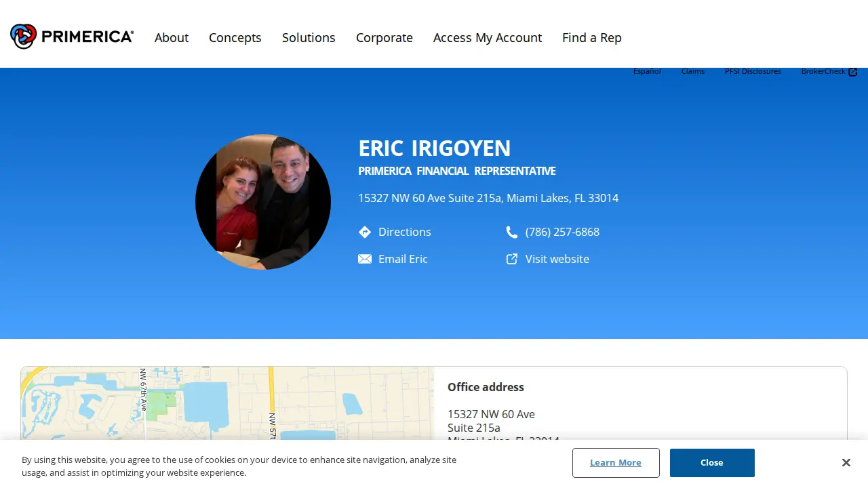Dismiss cookie banner with X icon
868x488 pixels.
click(x=846, y=462)
